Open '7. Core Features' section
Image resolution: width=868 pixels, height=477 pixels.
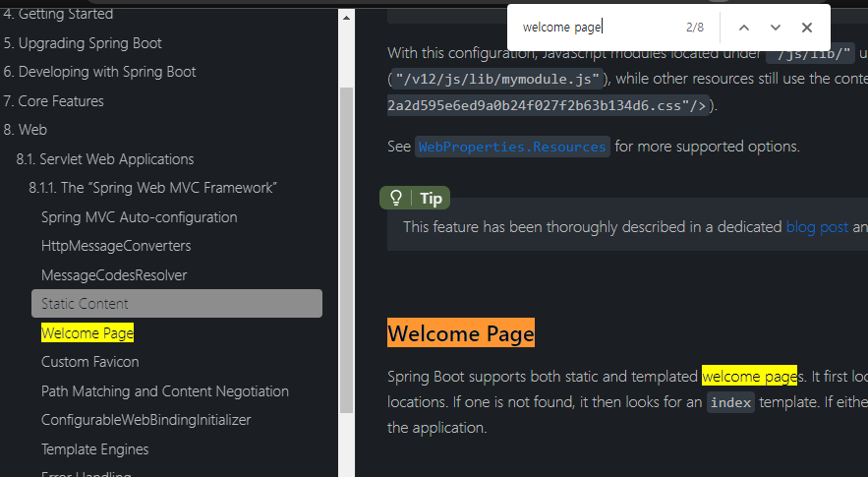click(54, 101)
